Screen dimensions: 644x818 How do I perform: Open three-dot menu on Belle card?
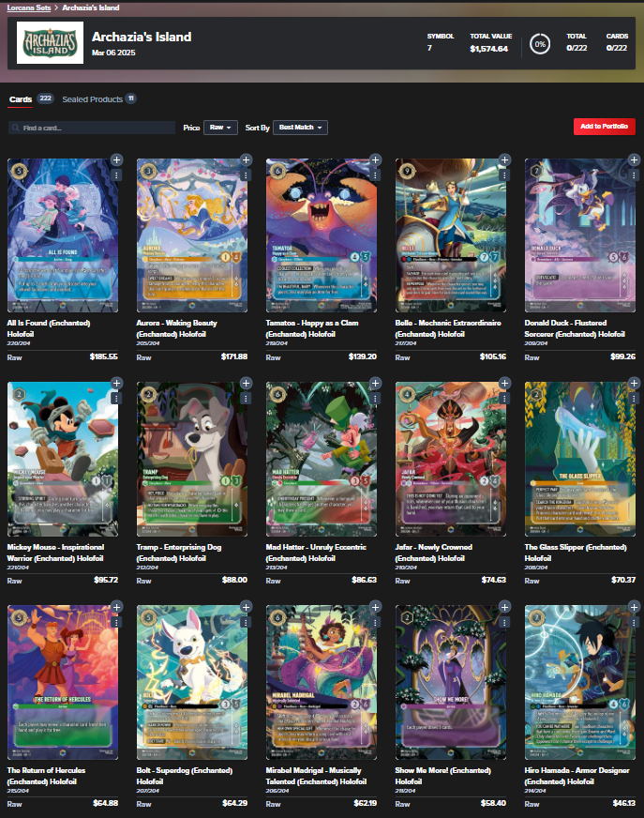[x=504, y=175]
